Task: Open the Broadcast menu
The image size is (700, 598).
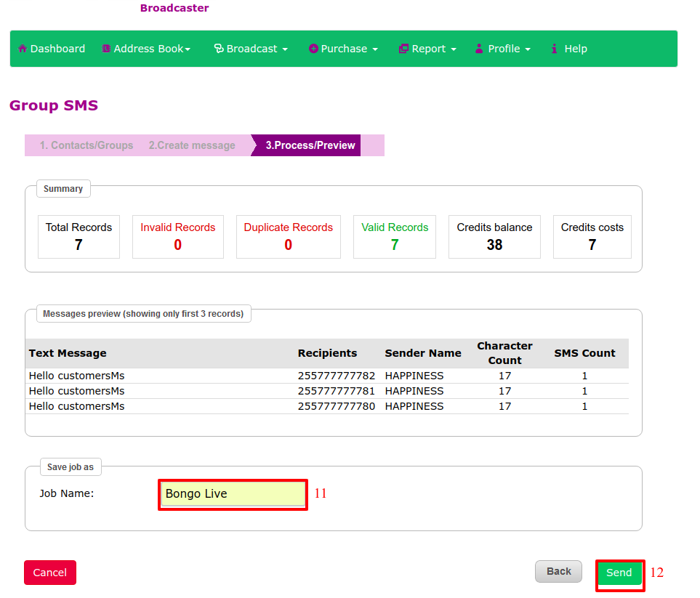Action: tap(251, 49)
